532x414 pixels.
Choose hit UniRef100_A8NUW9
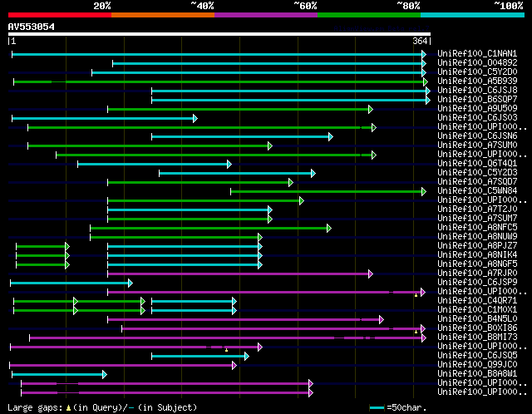pos(477,237)
